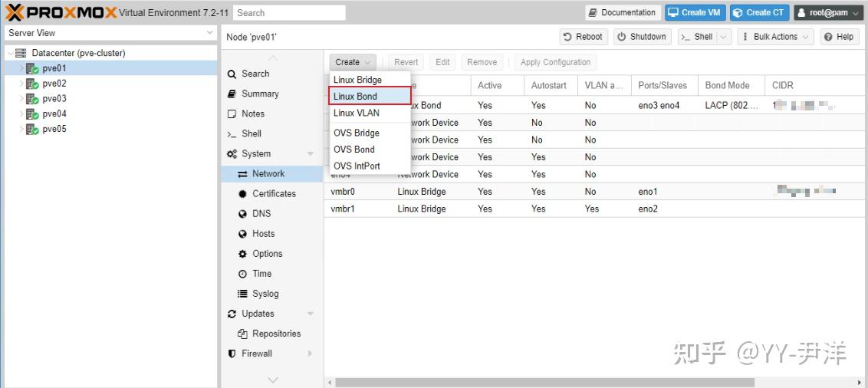Click the pve03 node icon
Screen dimensions: 868x388
tap(32, 98)
